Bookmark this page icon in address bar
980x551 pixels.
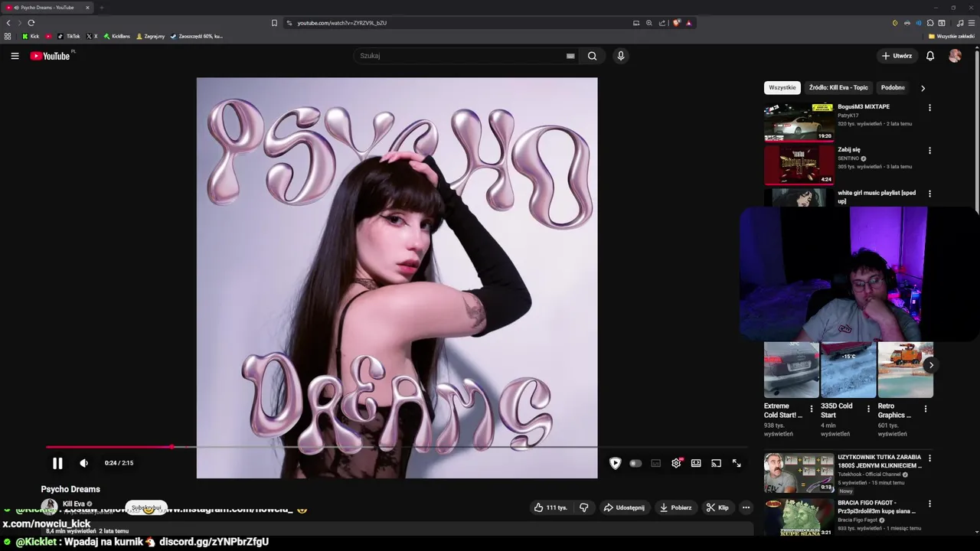[274, 23]
